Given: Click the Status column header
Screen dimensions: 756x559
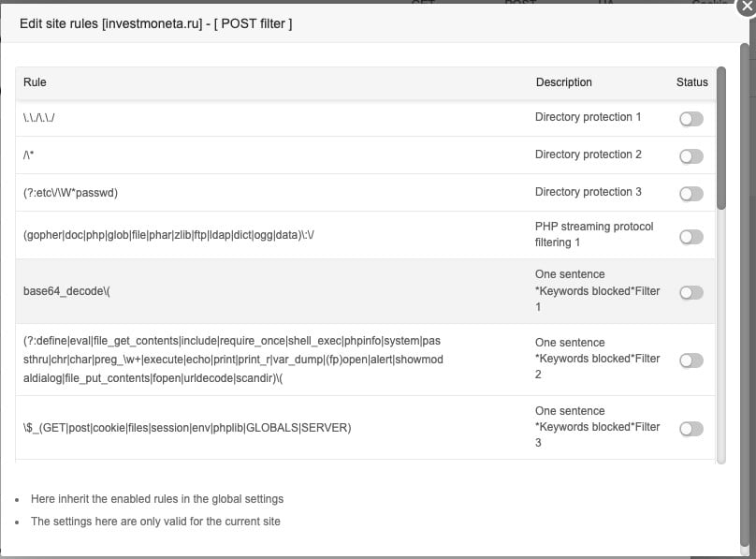Looking at the screenshot, I should (x=691, y=82).
